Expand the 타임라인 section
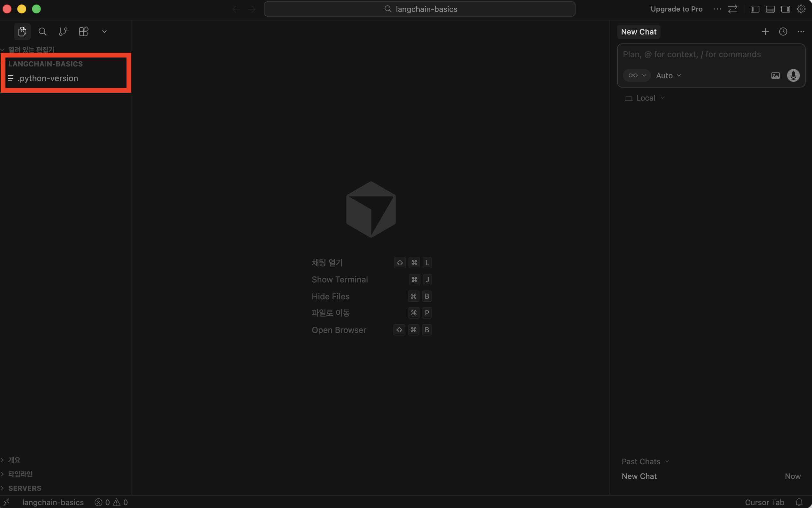The height and width of the screenshot is (508, 812). (20, 474)
